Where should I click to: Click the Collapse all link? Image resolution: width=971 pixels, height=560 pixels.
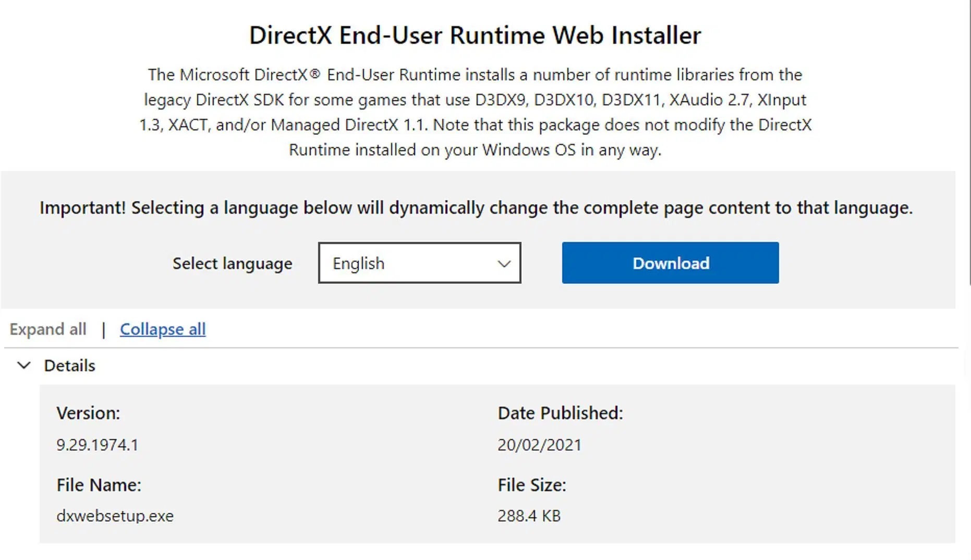click(x=163, y=329)
